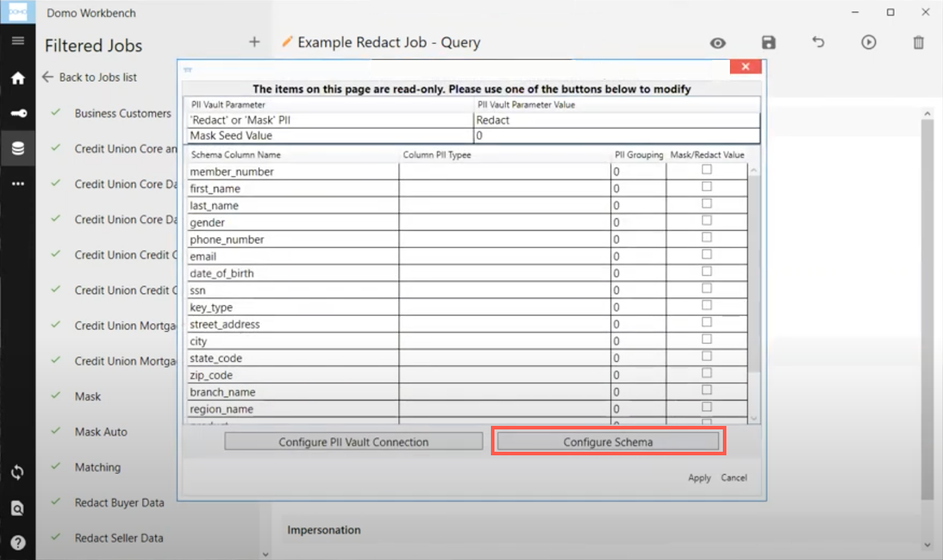Image resolution: width=943 pixels, height=560 pixels.
Task: Delete the job using the trash icon
Action: tap(918, 42)
